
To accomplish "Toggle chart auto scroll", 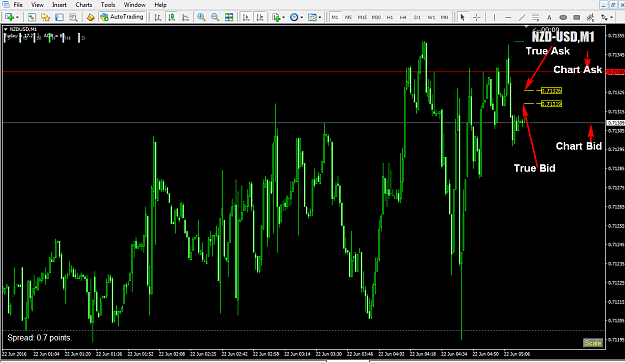I will tap(246, 17).
